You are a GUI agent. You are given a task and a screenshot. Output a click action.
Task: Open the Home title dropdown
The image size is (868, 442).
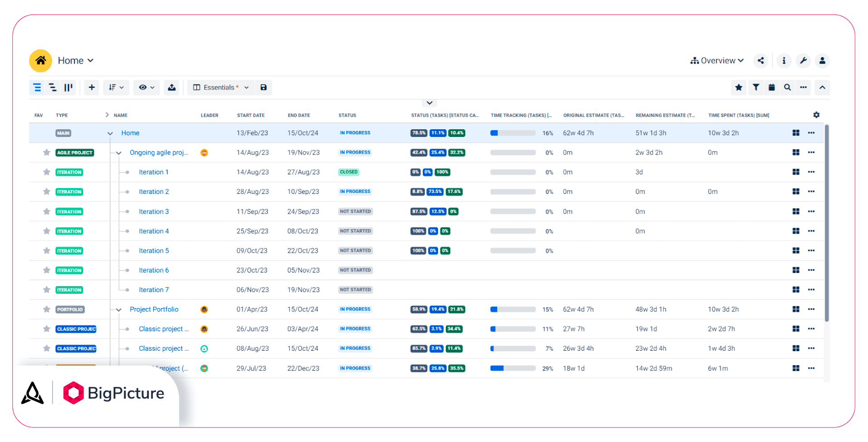coord(76,61)
